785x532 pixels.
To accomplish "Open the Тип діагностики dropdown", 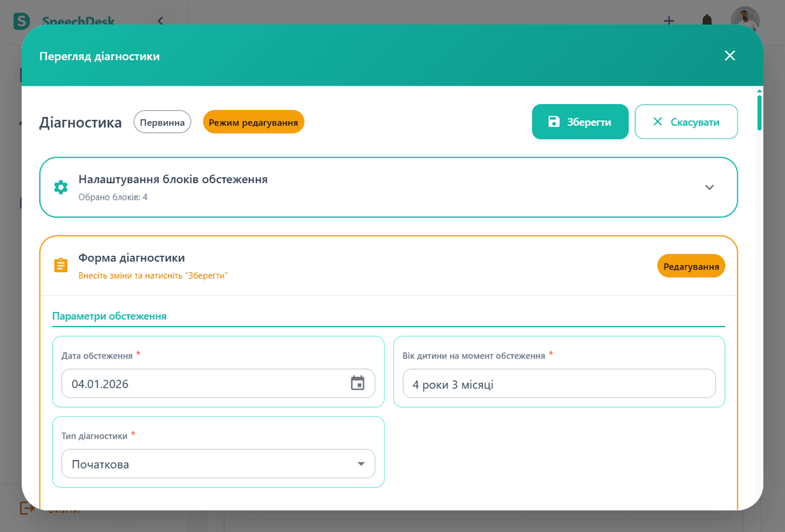I will point(218,464).
